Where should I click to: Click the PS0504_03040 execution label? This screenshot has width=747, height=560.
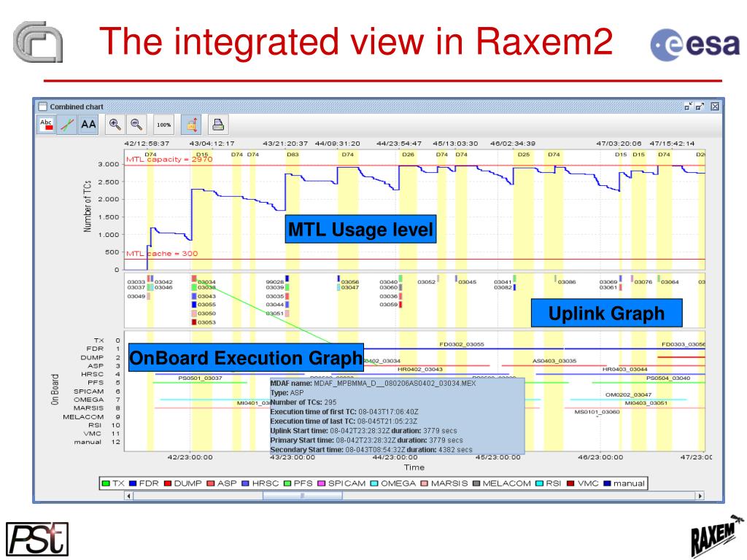[x=668, y=378]
